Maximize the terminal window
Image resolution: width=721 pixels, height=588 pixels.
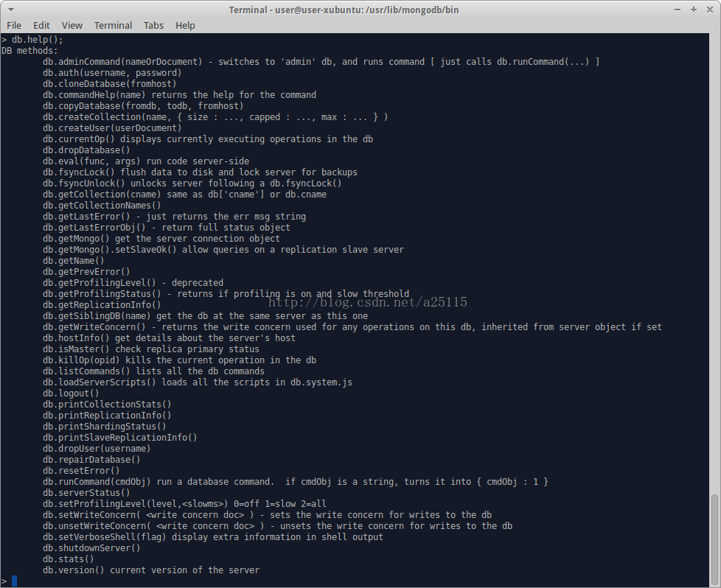point(694,10)
